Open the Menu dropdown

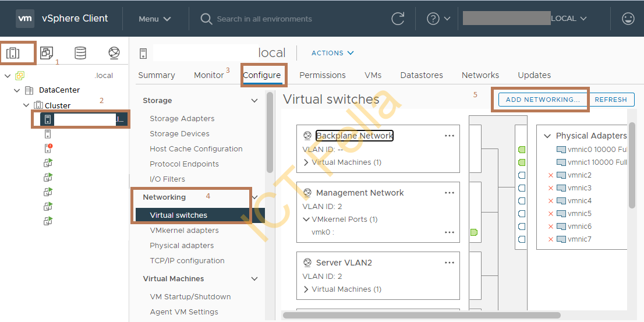154,19
